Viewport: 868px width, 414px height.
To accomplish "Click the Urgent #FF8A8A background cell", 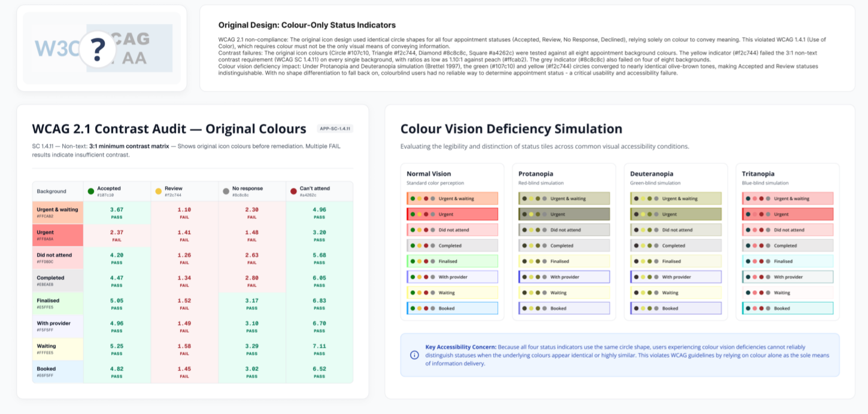I will 57,235.
